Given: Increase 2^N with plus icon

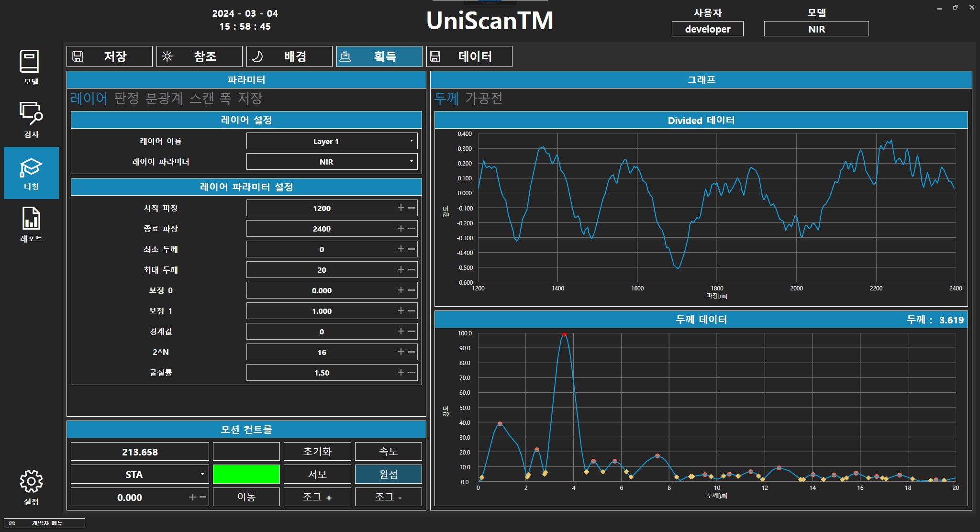Looking at the screenshot, I should 401,352.
